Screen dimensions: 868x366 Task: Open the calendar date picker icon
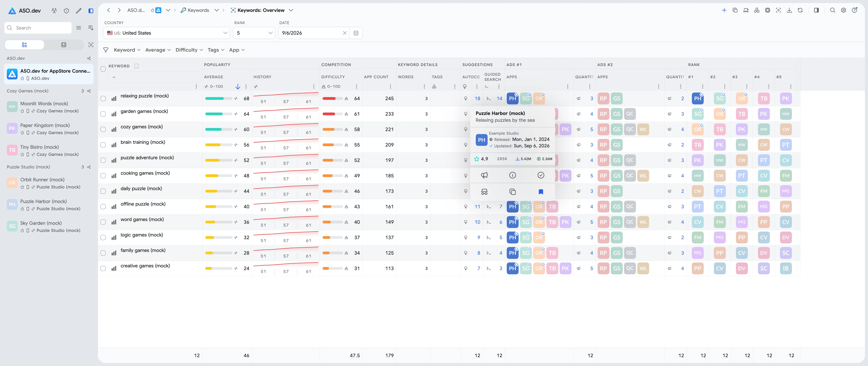pos(356,33)
